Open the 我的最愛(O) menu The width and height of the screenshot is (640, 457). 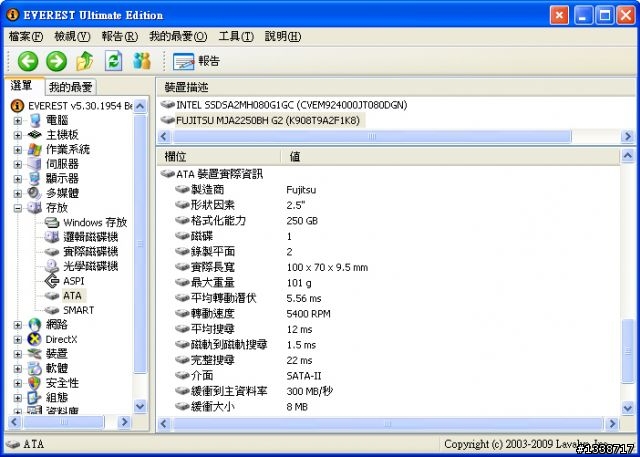178,37
